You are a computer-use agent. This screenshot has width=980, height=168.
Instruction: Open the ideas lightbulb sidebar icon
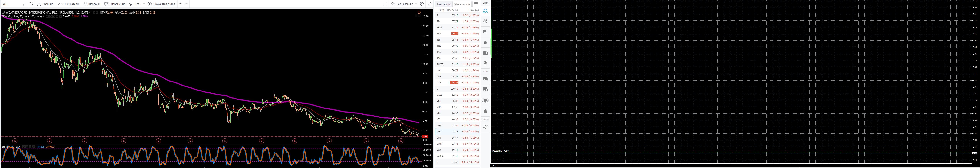[x=485, y=63]
